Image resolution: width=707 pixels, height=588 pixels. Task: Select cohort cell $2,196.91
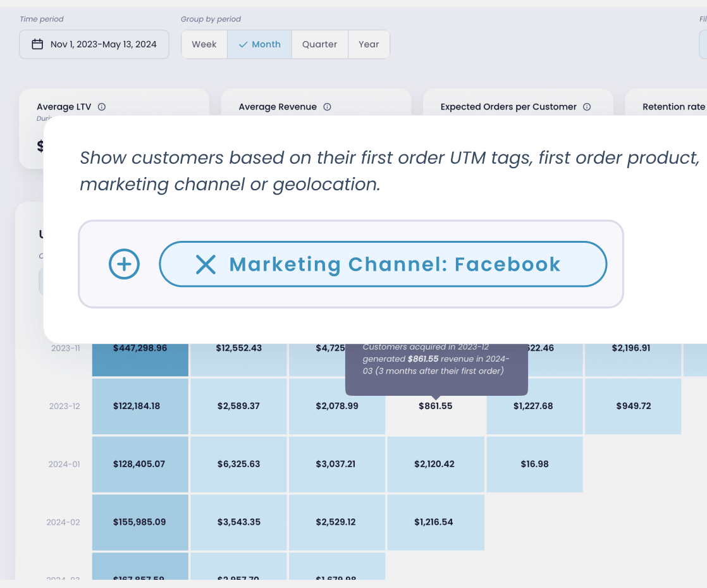(x=633, y=359)
